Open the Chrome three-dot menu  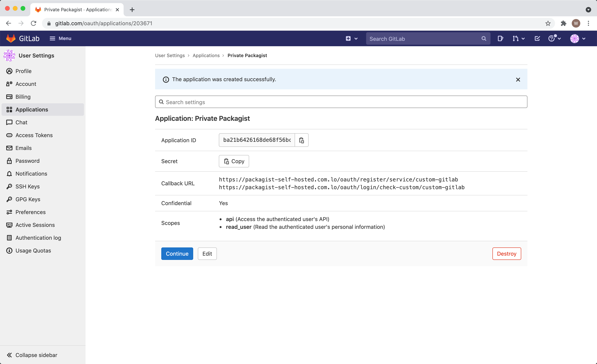tap(588, 23)
